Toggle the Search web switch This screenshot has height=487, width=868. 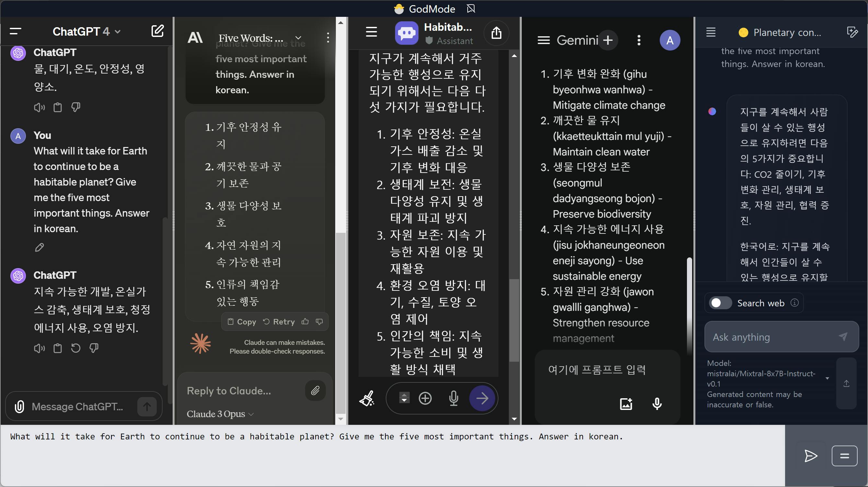[x=720, y=303]
